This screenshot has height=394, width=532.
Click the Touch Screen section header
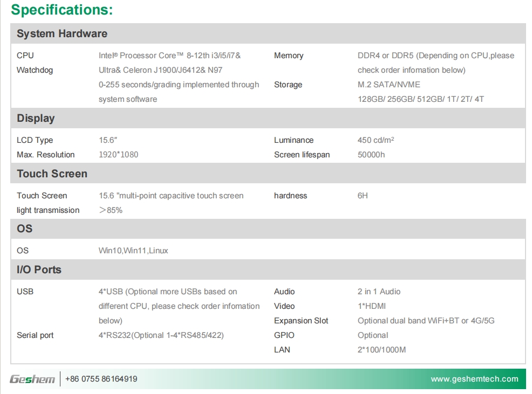[x=52, y=174]
